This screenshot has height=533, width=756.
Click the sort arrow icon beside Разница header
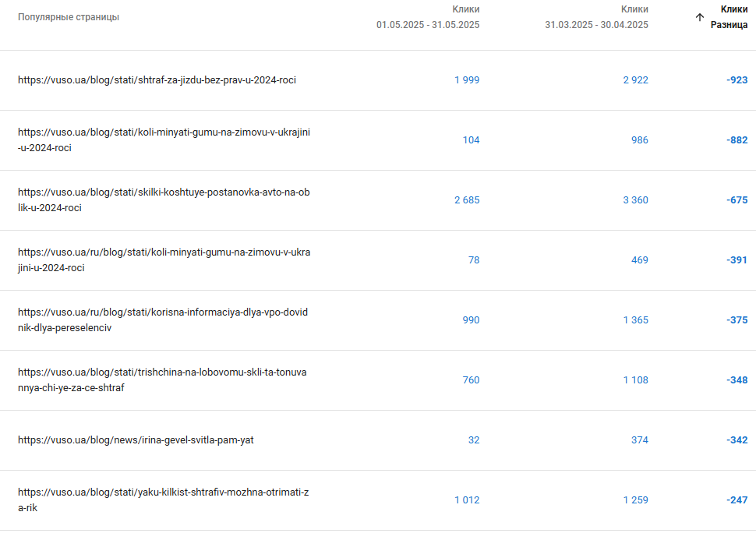pos(700,17)
